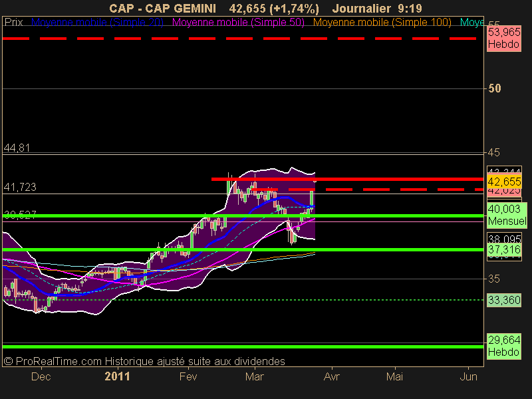This screenshot has height=399, width=532.
Task: Click the 'Prix' indicator label
Action: pos(13,23)
